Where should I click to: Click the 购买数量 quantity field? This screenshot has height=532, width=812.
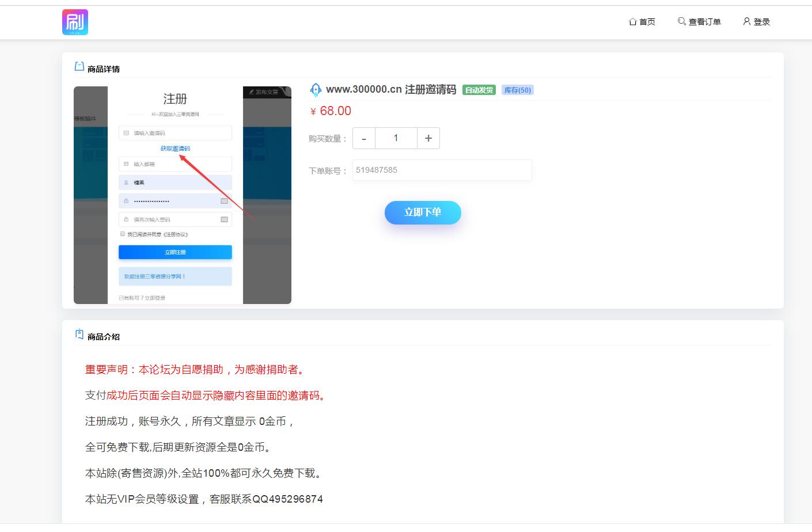tap(396, 138)
